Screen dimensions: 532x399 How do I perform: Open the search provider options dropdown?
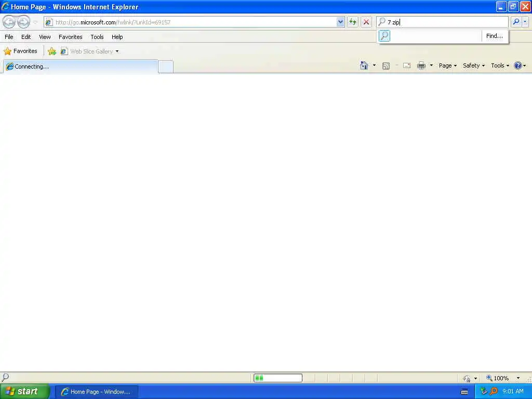[525, 22]
